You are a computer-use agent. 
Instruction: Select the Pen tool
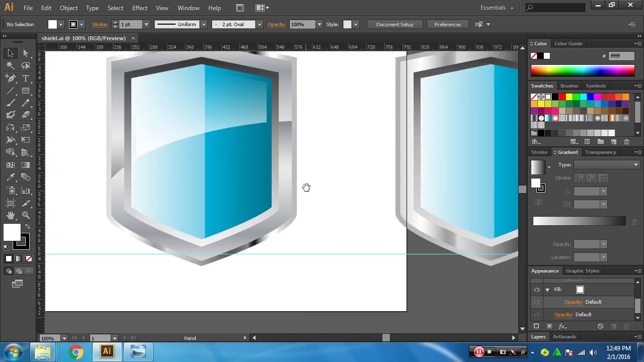pyautogui.click(x=11, y=78)
